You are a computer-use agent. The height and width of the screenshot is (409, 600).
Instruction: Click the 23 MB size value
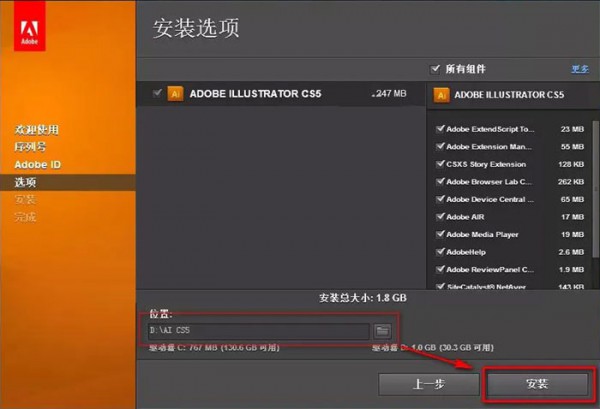click(572, 129)
